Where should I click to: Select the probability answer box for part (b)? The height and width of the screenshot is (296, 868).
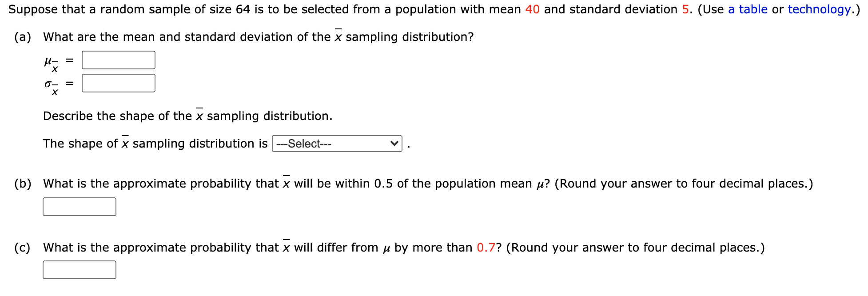(79, 206)
